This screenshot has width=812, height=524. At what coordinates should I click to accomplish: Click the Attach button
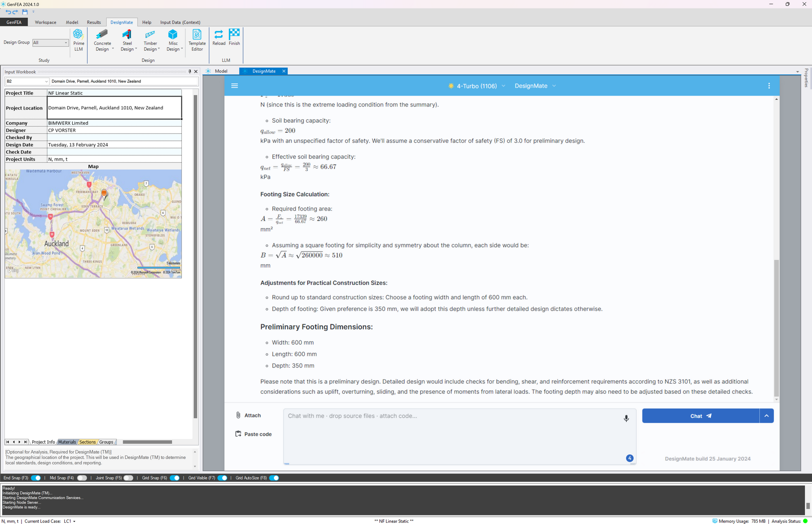tap(248, 415)
